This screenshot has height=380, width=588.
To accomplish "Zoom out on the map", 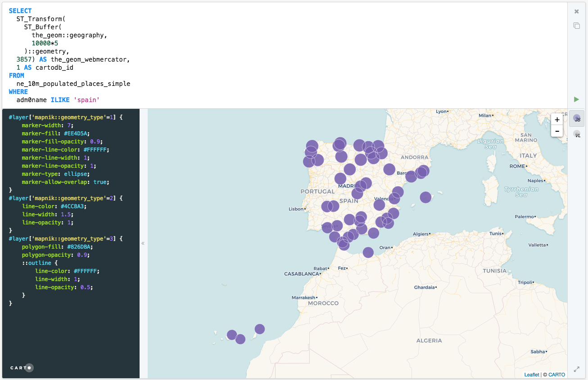I will [x=557, y=131].
